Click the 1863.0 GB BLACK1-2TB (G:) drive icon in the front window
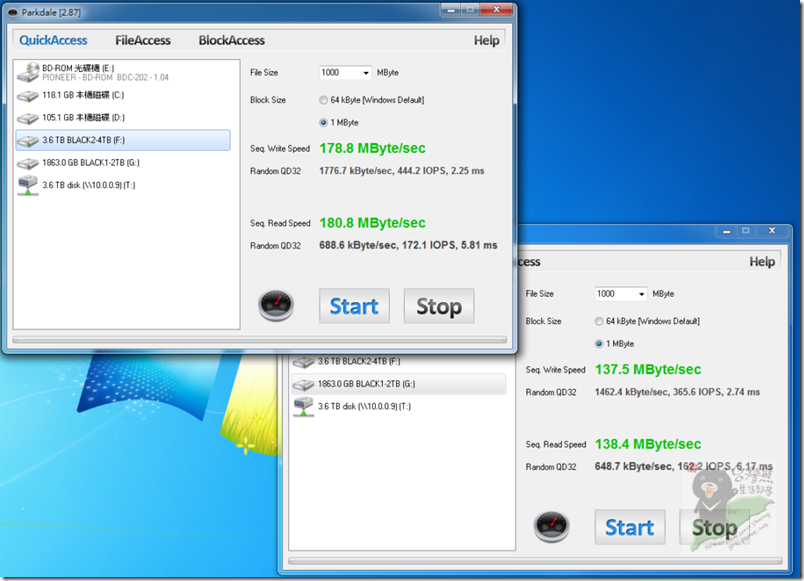 pos(28,163)
